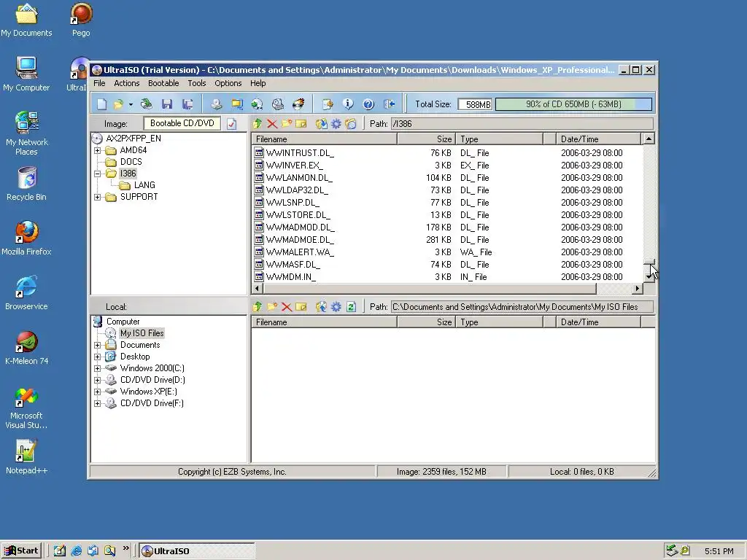The height and width of the screenshot is (560, 747).
Task: Expand the CD/DVD Drive(F:) node
Action: pos(98,403)
